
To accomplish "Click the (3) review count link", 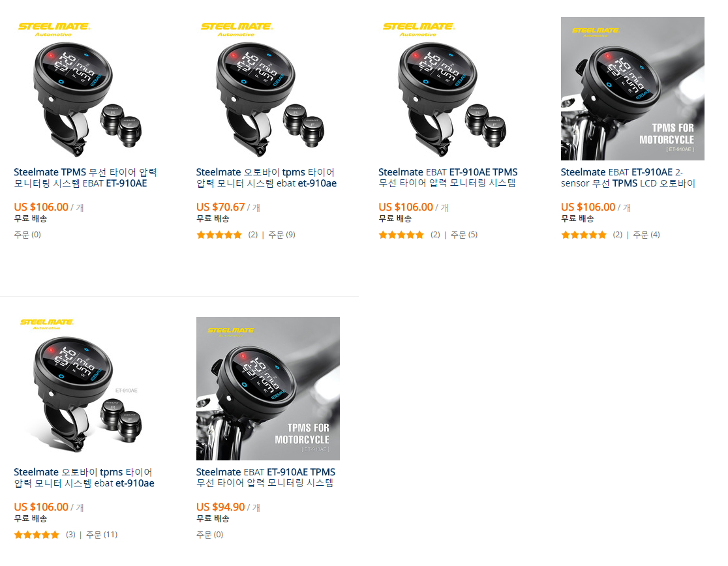I will pos(70,535).
